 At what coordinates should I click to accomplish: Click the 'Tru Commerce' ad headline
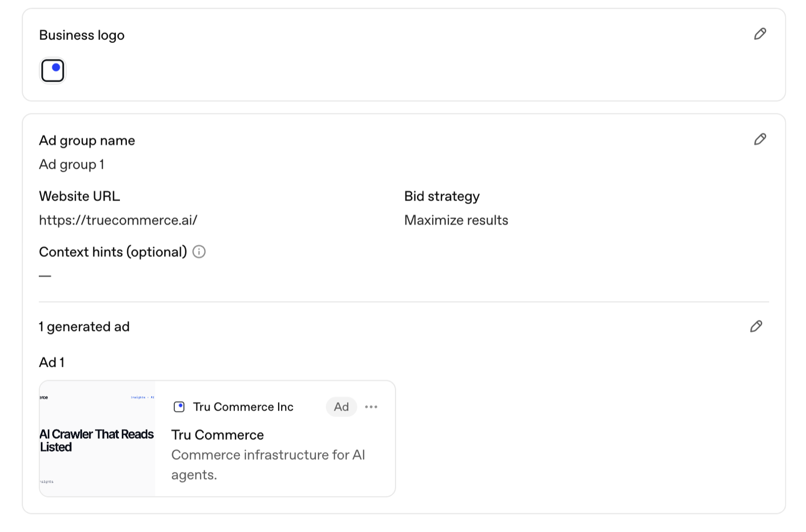pyautogui.click(x=218, y=435)
